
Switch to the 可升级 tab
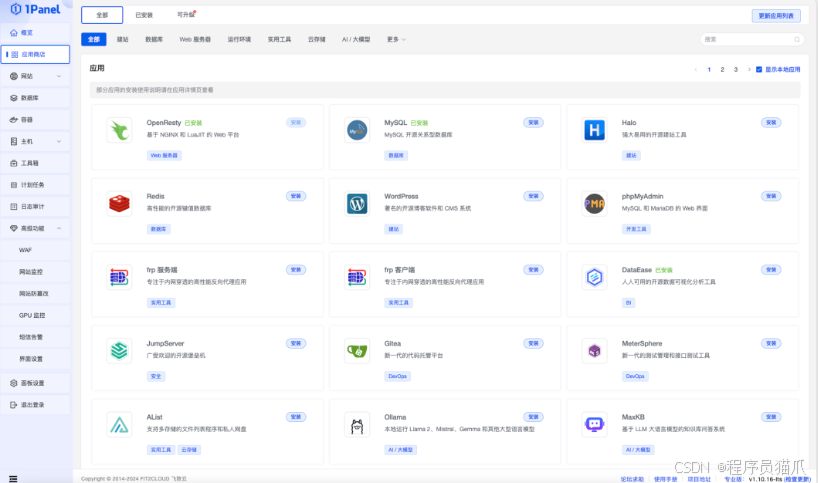186,15
